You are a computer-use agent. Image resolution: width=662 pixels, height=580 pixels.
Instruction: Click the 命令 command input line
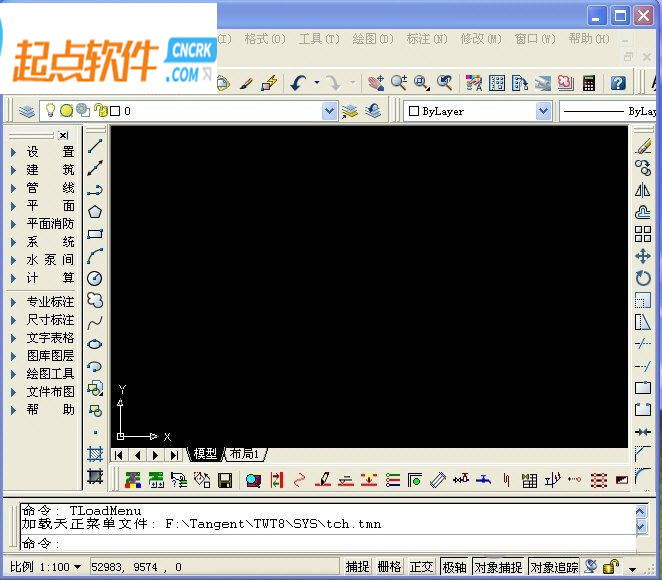click(327, 543)
